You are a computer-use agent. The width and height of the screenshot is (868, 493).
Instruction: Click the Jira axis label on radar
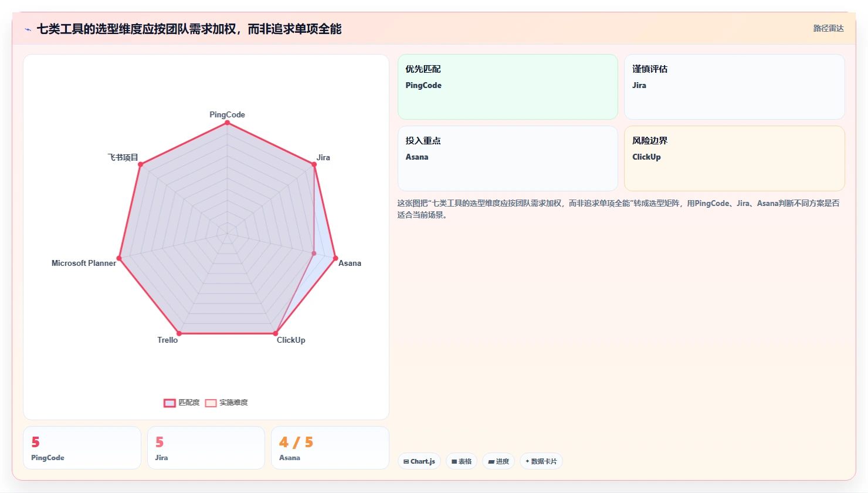(x=323, y=157)
